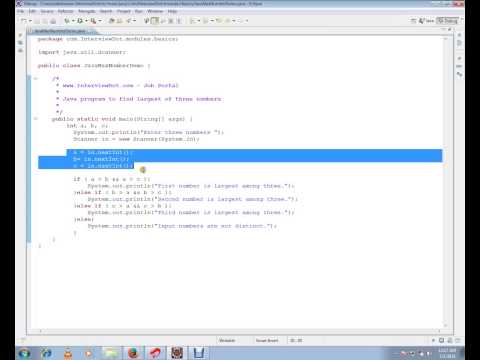Open the Project menu
This screenshot has height=360, width=480.
click(x=124, y=11)
